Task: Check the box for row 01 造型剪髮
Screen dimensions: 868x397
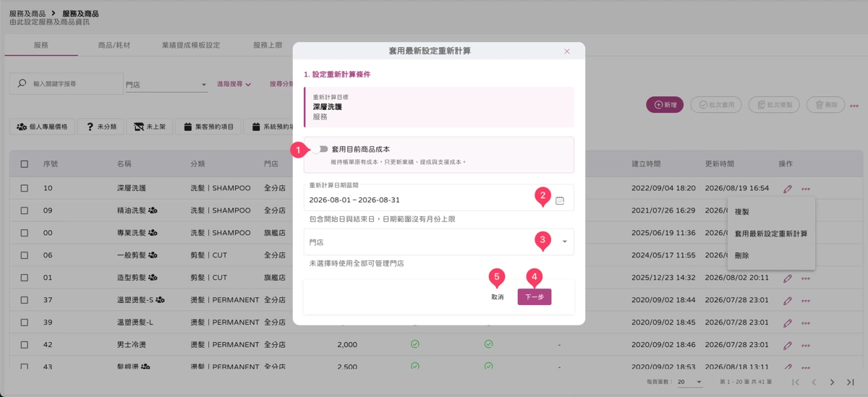Action: tap(25, 278)
